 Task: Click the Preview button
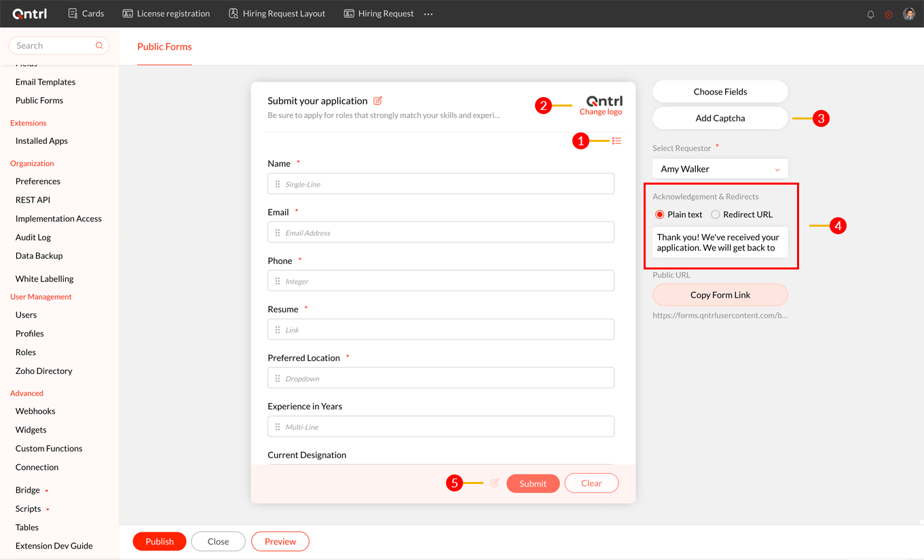tap(280, 541)
